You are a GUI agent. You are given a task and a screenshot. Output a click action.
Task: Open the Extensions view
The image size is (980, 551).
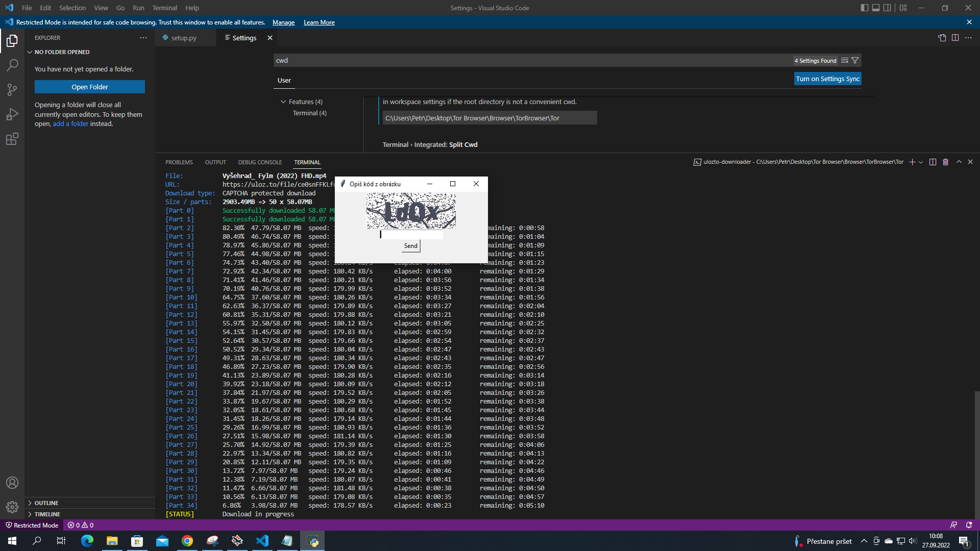(x=12, y=139)
